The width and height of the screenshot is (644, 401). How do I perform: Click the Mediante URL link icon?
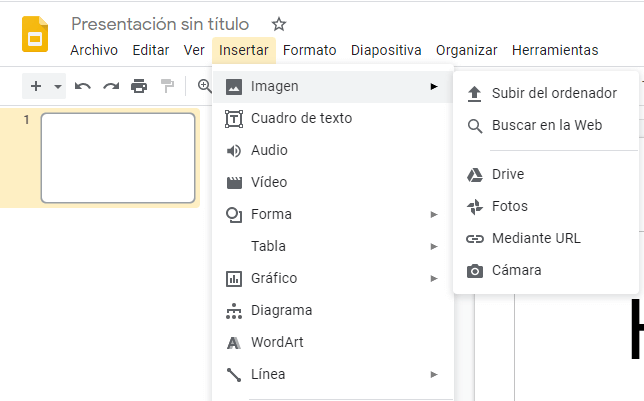pos(475,239)
